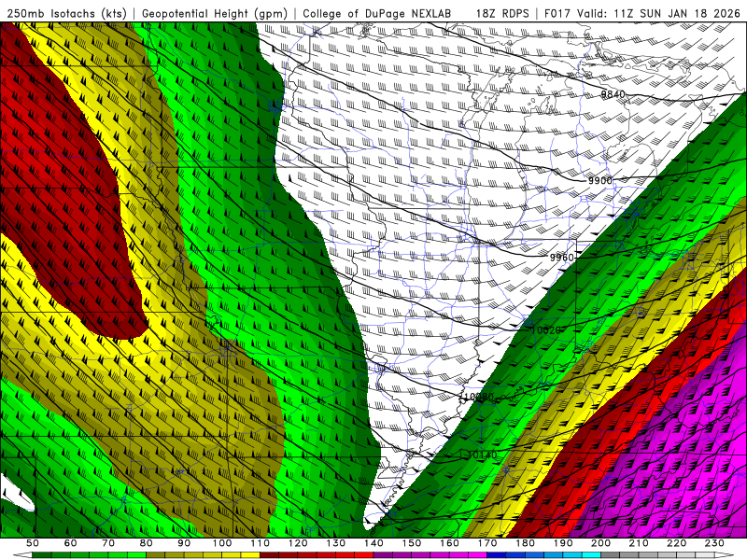The height and width of the screenshot is (560, 747).
Task: Click the 9960 height contour label
Action: pos(562,258)
